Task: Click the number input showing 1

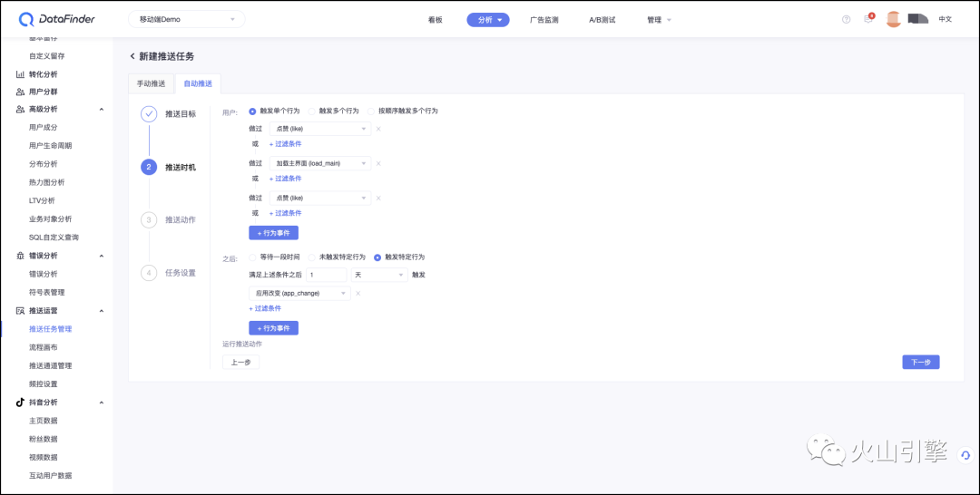Action: click(x=327, y=275)
